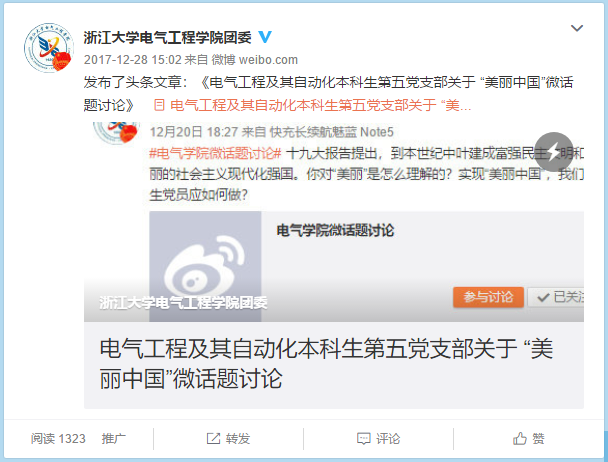Click the 转发 repost icon
This screenshot has width=608, height=462.
pos(213,439)
